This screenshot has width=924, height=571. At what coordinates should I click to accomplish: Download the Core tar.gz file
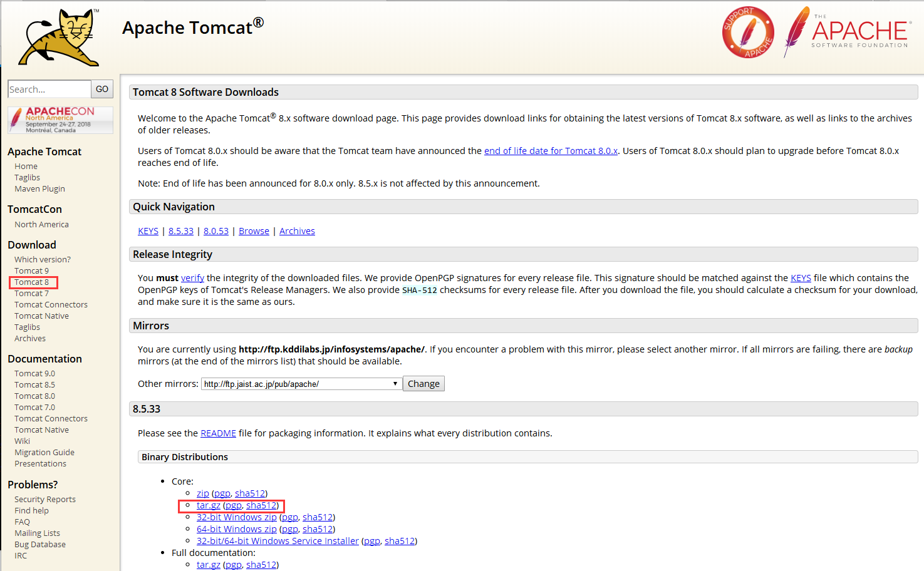(x=208, y=505)
